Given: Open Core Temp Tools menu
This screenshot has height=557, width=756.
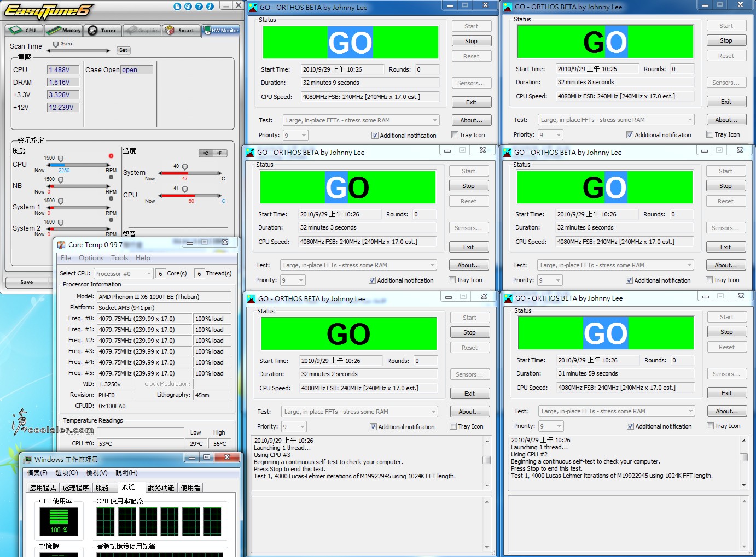Looking at the screenshot, I should click(x=119, y=258).
